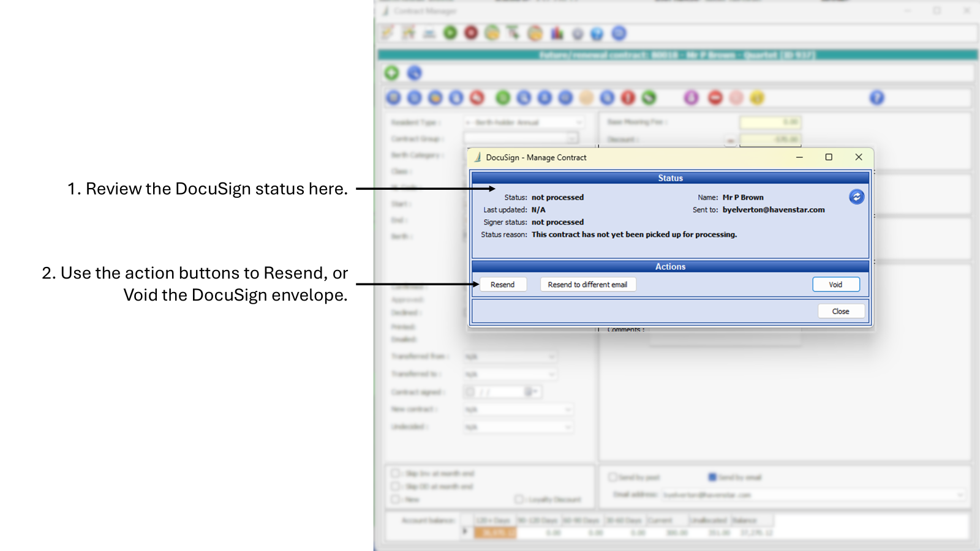Screen dimensions: 980x551
Task: Refresh the DocuSign contract status
Action: [x=856, y=197]
